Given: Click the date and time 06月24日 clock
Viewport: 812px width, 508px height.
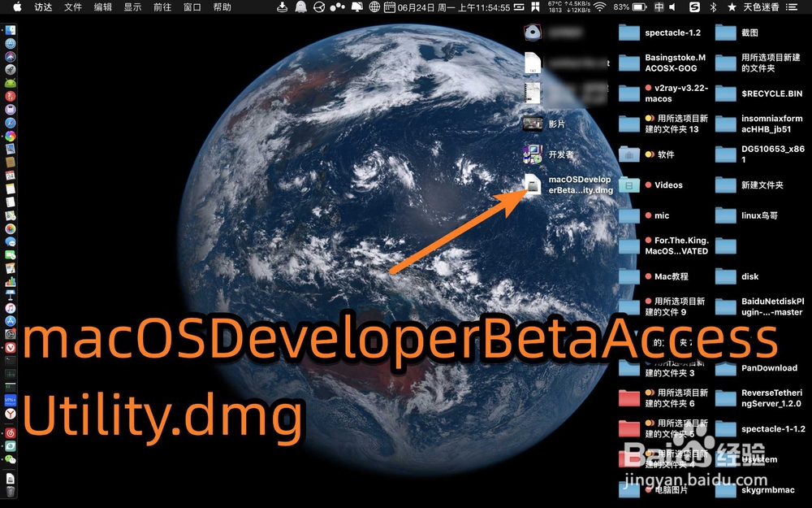Looking at the screenshot, I should click(x=453, y=7).
